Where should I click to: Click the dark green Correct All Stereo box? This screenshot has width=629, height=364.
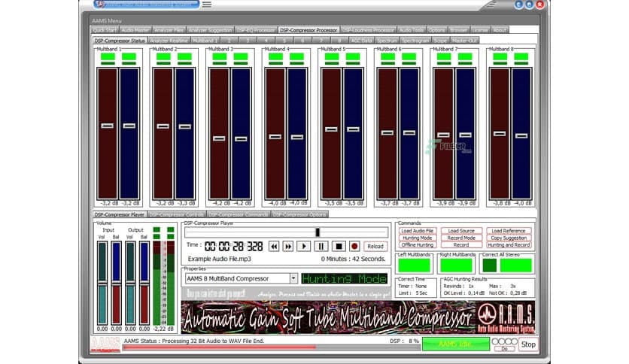coord(489,265)
